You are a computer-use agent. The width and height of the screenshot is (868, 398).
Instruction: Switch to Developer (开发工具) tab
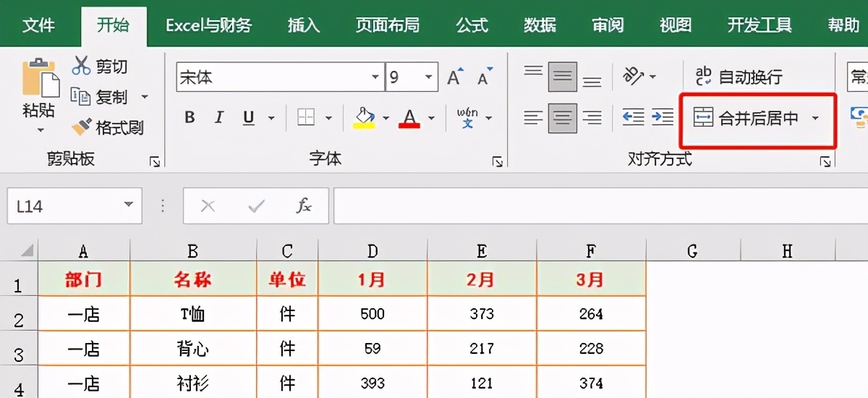759,25
